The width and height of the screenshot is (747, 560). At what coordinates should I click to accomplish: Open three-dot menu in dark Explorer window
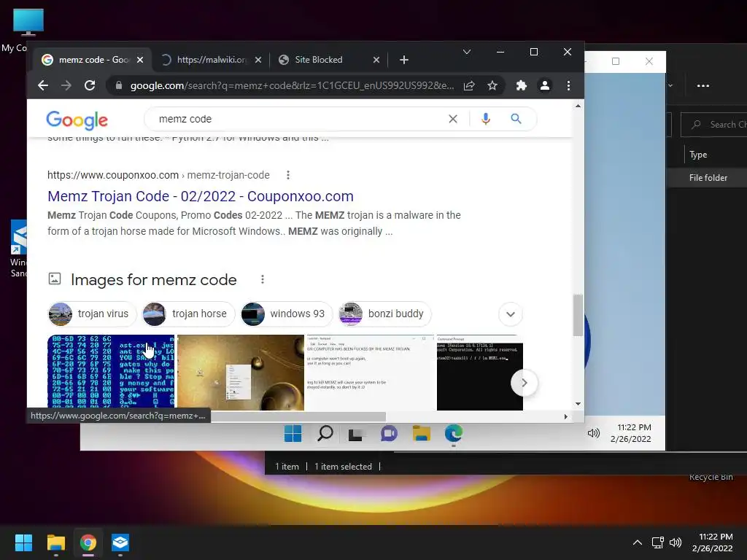point(703,86)
